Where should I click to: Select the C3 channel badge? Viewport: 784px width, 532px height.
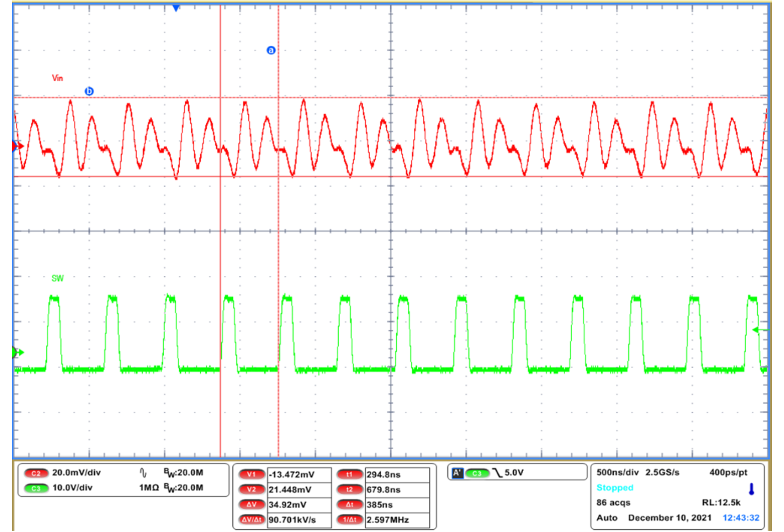[36, 488]
